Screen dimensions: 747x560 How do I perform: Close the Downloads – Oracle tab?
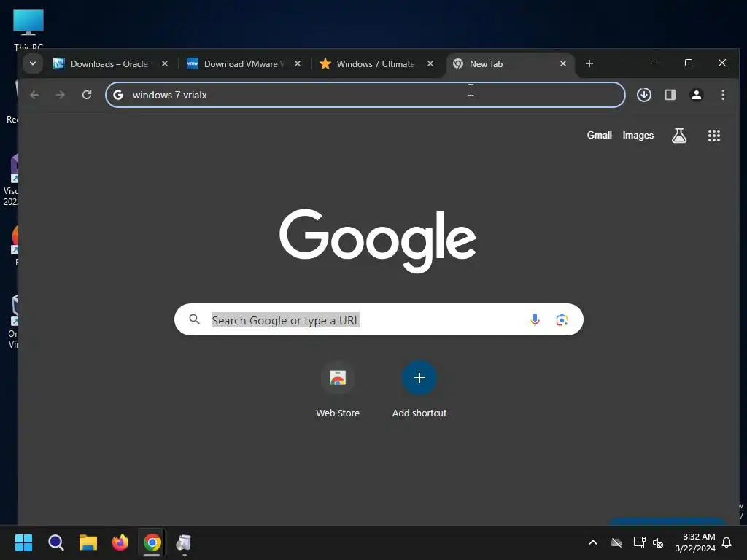tap(165, 63)
